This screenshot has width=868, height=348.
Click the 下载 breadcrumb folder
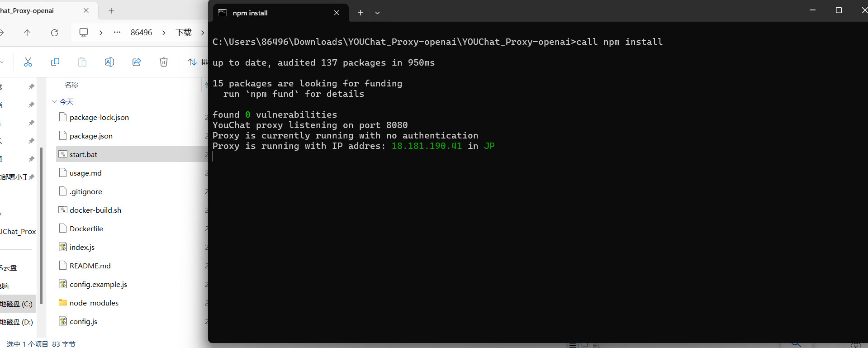(184, 33)
